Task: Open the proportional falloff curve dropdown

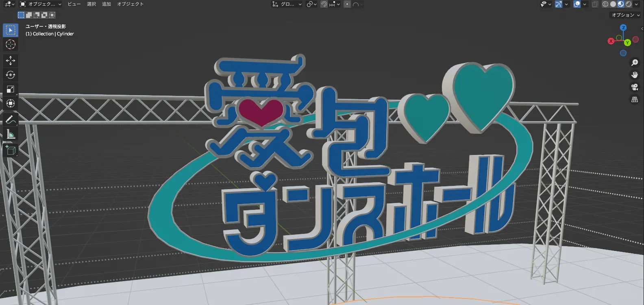Action: point(358,4)
